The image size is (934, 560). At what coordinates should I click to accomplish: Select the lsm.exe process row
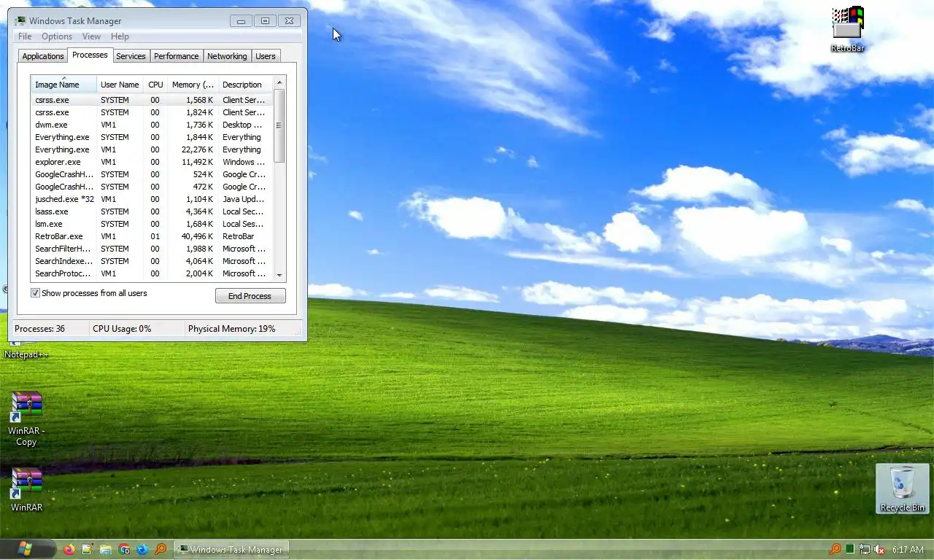point(152,224)
